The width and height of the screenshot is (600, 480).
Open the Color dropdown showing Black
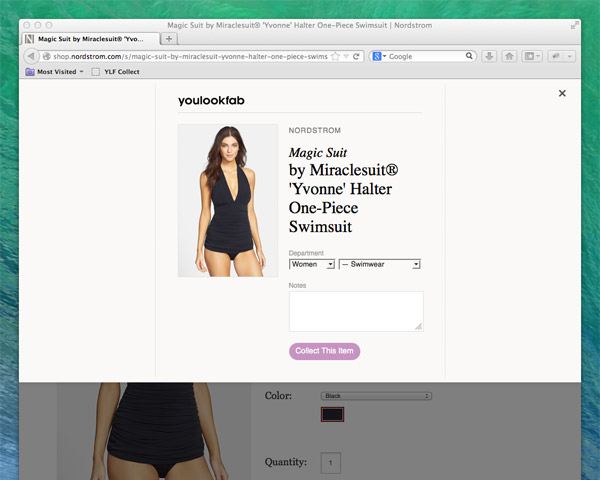tap(375, 396)
